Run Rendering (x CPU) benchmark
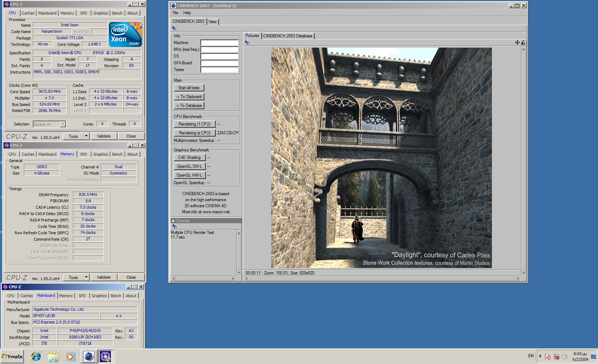Screen dimensions: 598x364 pos(195,133)
